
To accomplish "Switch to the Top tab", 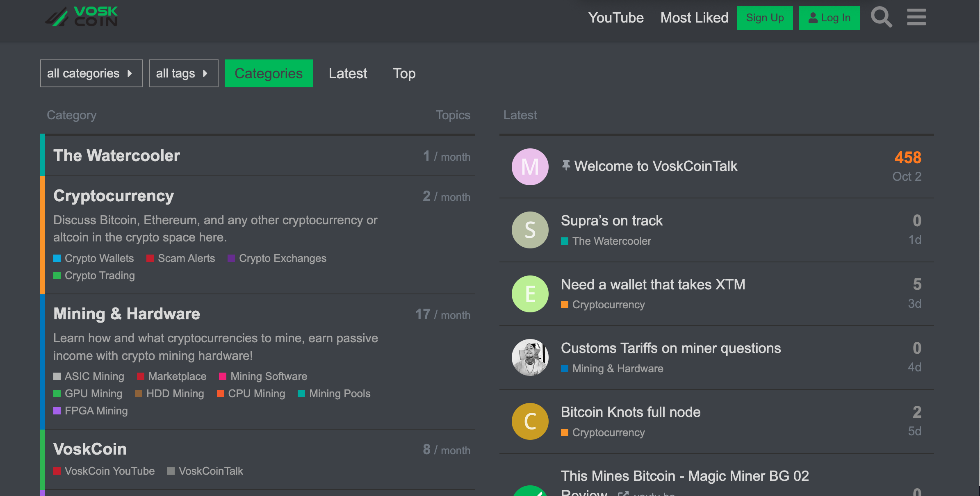I will pos(404,73).
